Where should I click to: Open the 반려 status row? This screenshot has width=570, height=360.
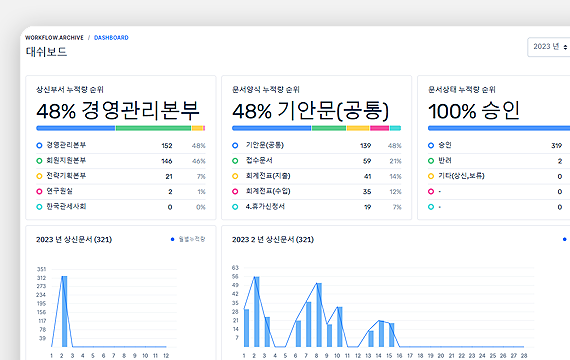click(499, 161)
